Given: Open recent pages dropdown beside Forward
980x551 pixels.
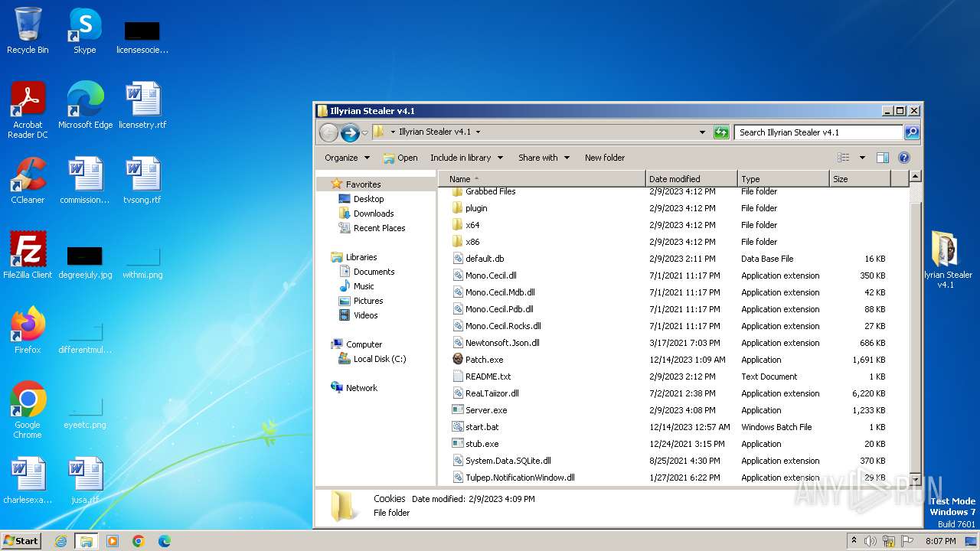Looking at the screenshot, I should click(x=364, y=132).
